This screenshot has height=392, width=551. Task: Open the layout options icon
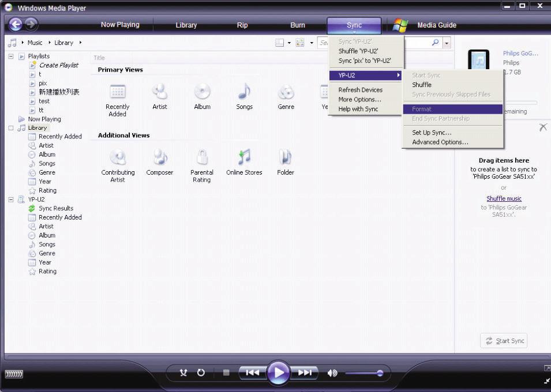tap(279, 43)
